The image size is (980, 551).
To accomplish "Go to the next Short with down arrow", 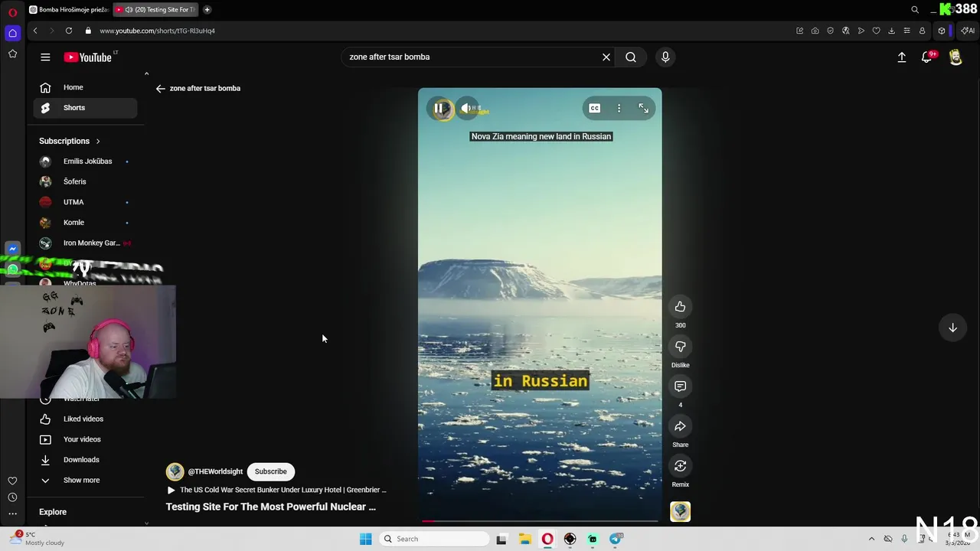I will 952,328.
